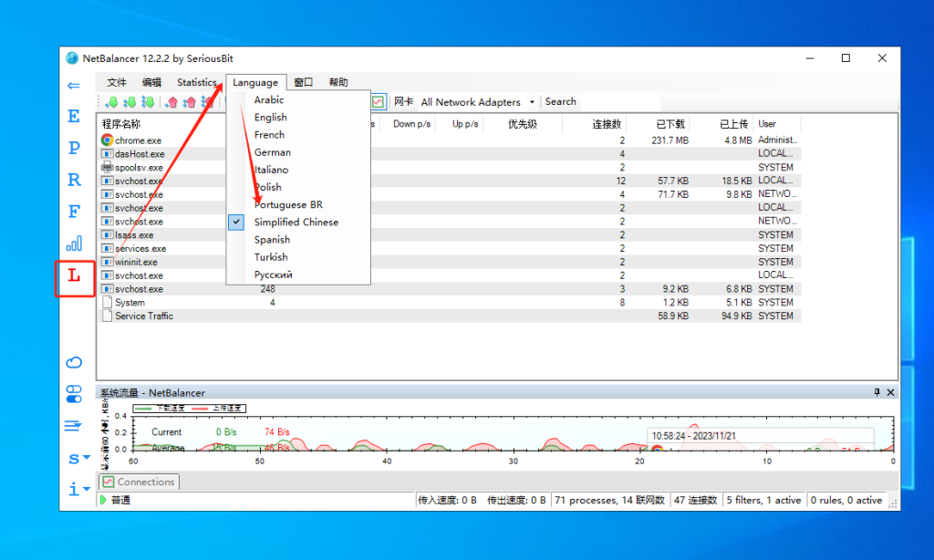Open the 帮助 menu

click(338, 82)
